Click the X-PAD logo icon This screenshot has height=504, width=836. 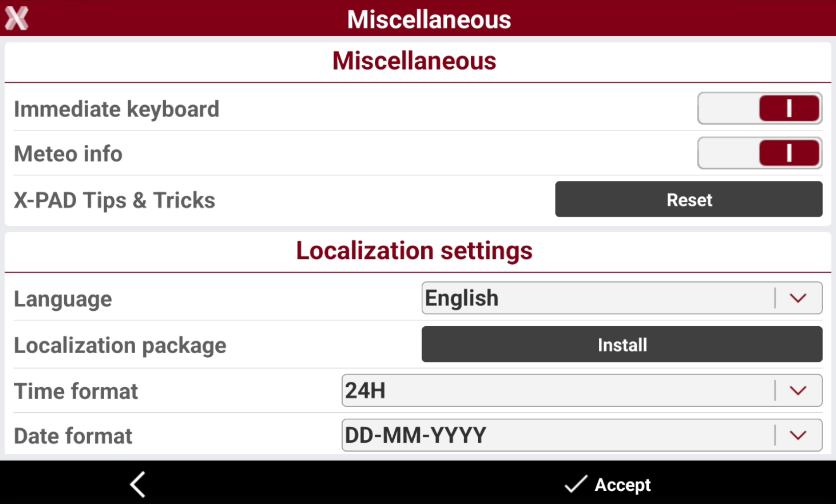pyautogui.click(x=16, y=18)
